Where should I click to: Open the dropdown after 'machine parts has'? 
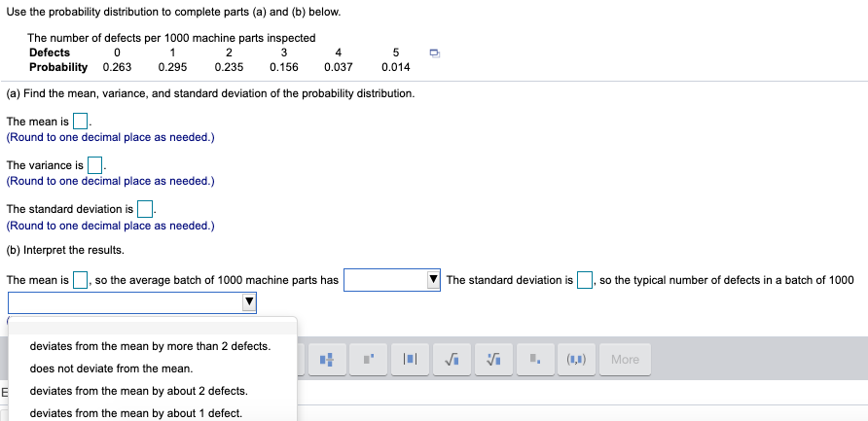click(392, 280)
